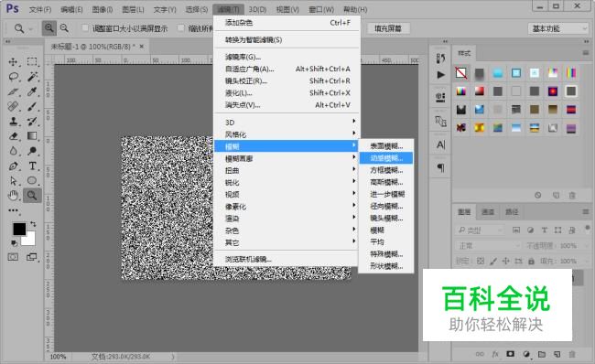Screen dimensions: 595x364
Task: Toggle Quick Mask mode icon
Action: tap(14, 257)
